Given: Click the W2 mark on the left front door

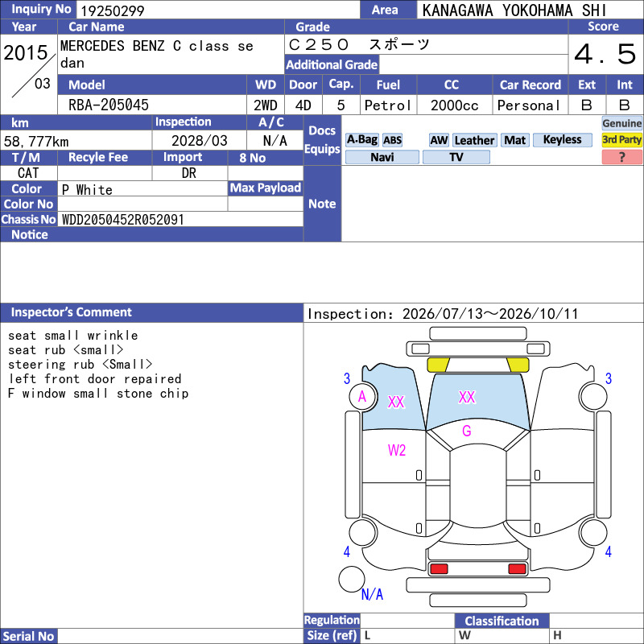Looking at the screenshot, I should click(x=397, y=451).
